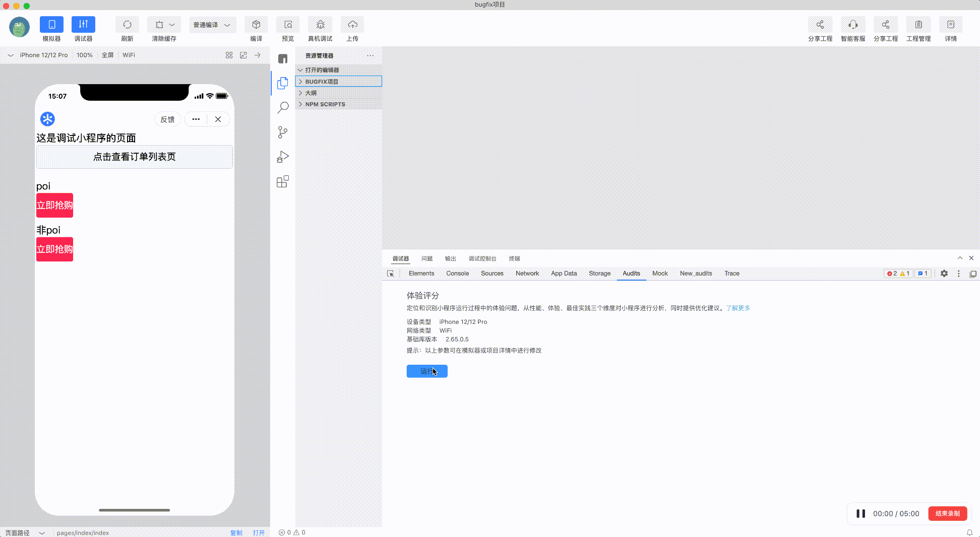Open the Extensions icon in activity bar
980x537 pixels.
283,181
